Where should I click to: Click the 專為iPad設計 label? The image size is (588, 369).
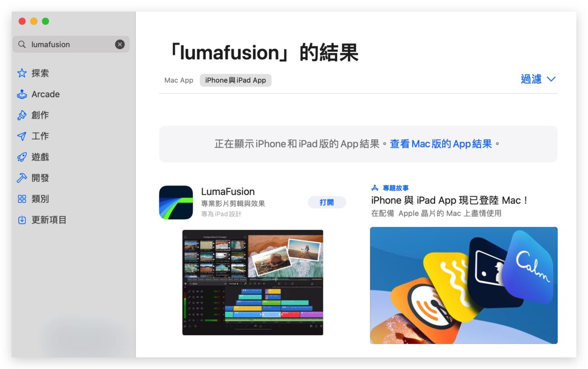coord(221,214)
